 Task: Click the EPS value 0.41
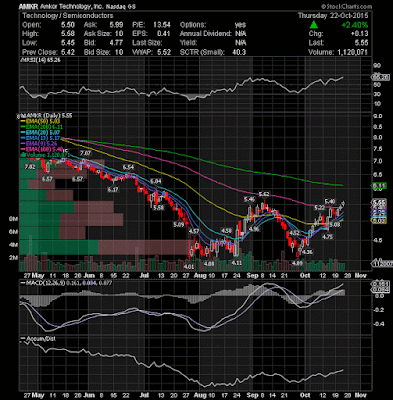(164, 34)
